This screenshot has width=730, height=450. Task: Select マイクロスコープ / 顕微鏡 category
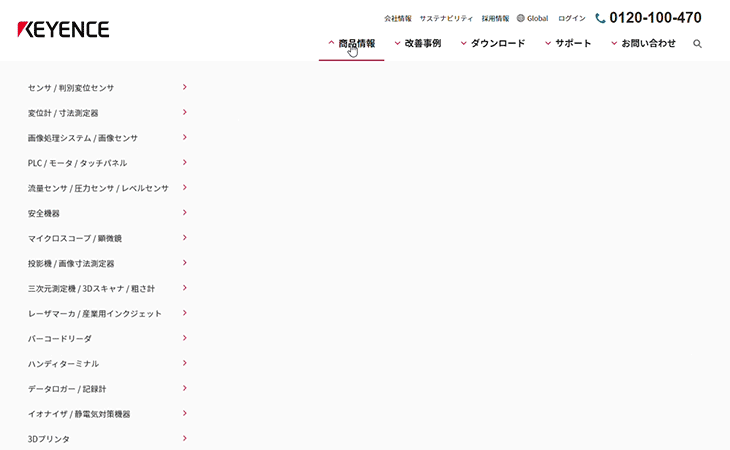(75, 238)
